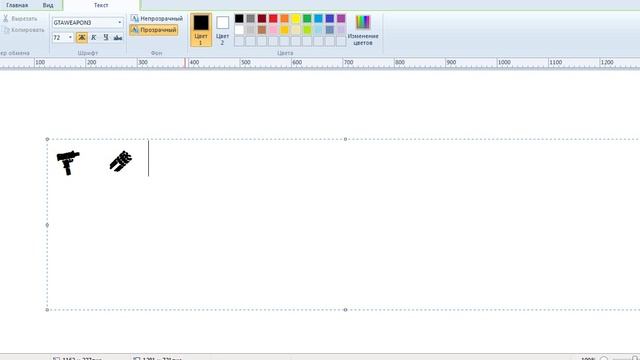
Task: Pick the dark gray color swatch
Action: coord(251,18)
